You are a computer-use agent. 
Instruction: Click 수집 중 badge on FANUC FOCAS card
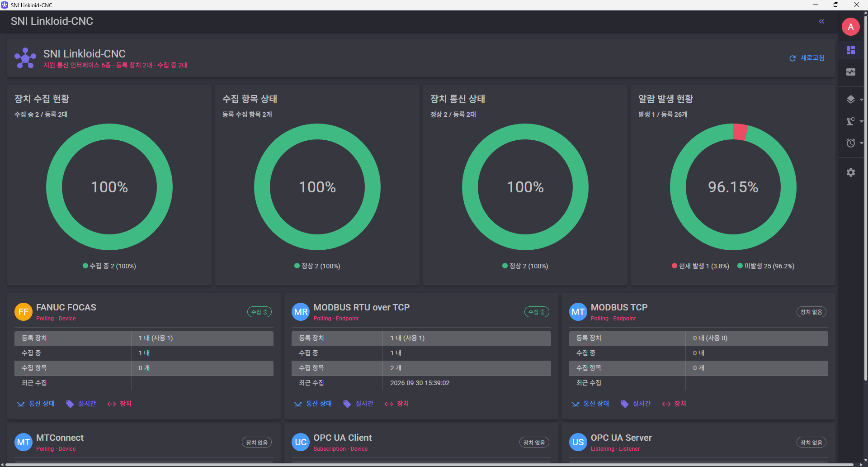pyautogui.click(x=259, y=312)
